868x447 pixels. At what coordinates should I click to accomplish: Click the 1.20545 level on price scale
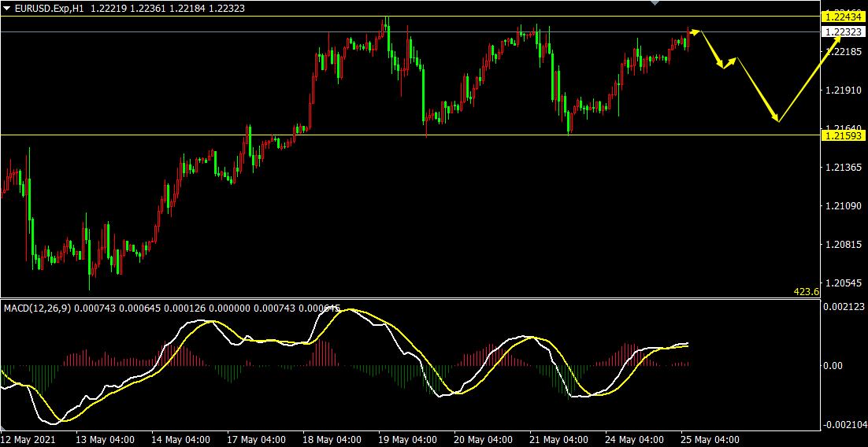(x=843, y=282)
